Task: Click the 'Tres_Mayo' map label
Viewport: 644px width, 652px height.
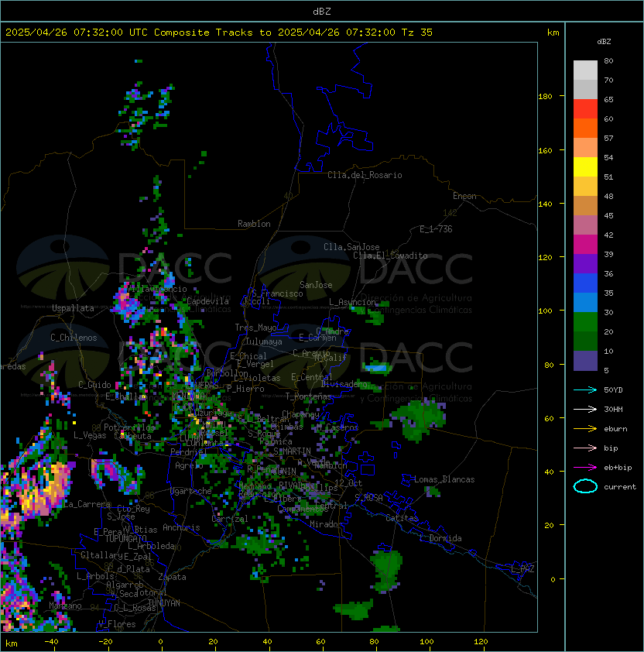Action: point(255,328)
